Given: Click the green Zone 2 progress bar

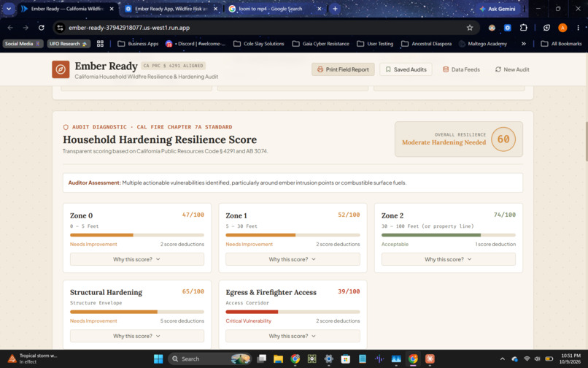Looking at the screenshot, I should point(448,235).
